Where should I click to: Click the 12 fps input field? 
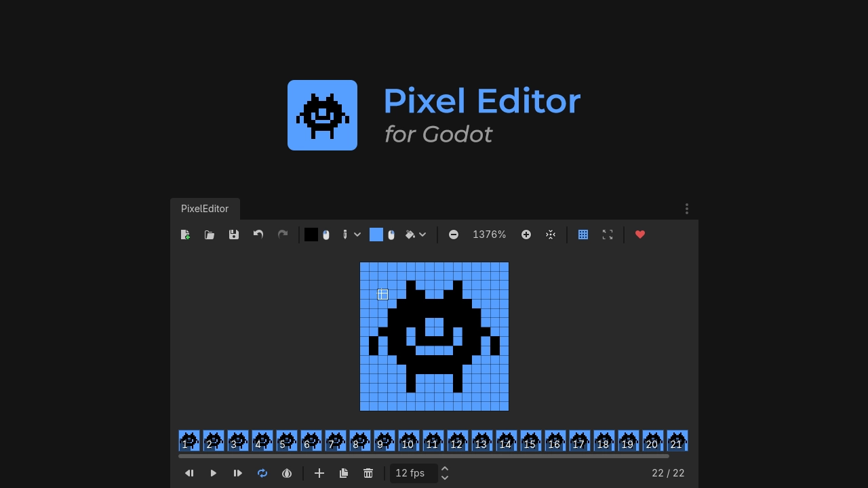click(413, 473)
